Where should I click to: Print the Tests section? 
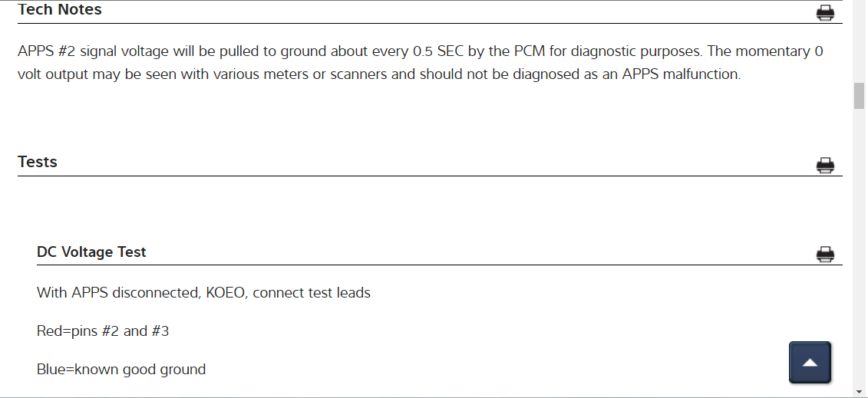pyautogui.click(x=825, y=165)
